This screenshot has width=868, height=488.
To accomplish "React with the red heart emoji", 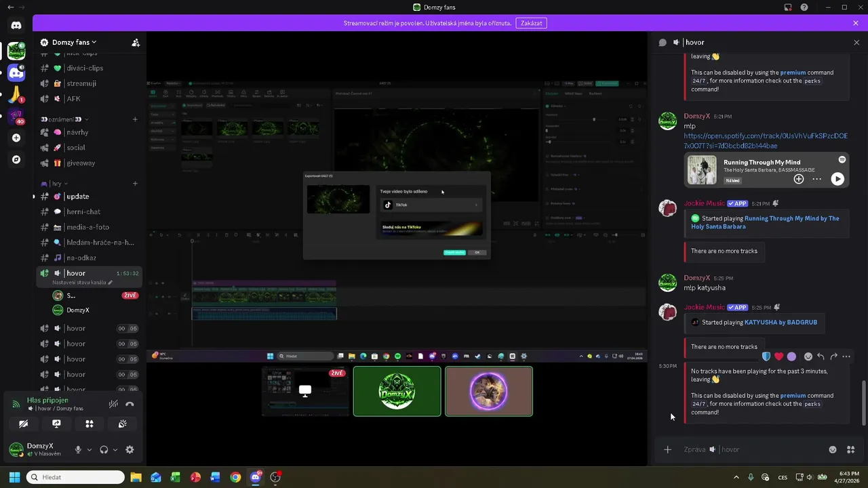I will pos(779,357).
